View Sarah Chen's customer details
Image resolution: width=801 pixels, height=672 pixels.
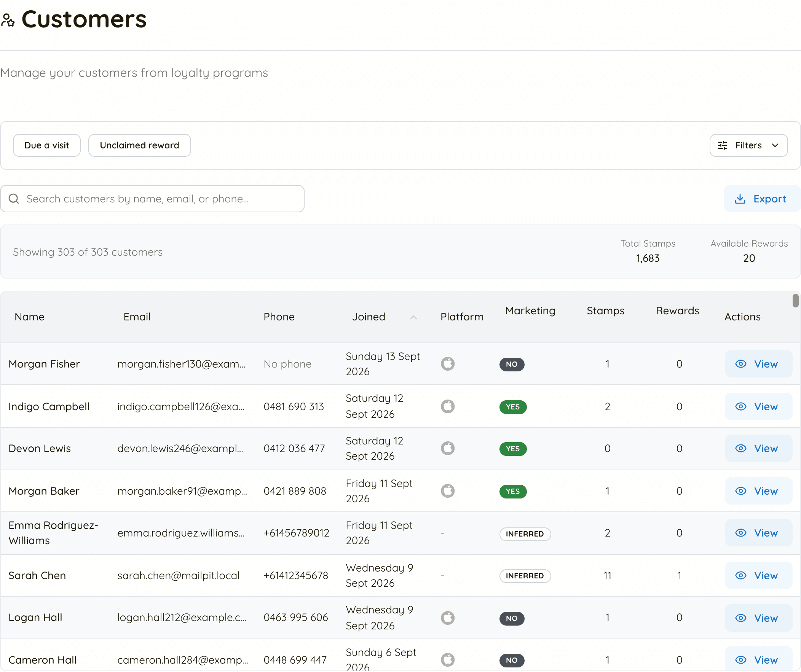coord(758,576)
